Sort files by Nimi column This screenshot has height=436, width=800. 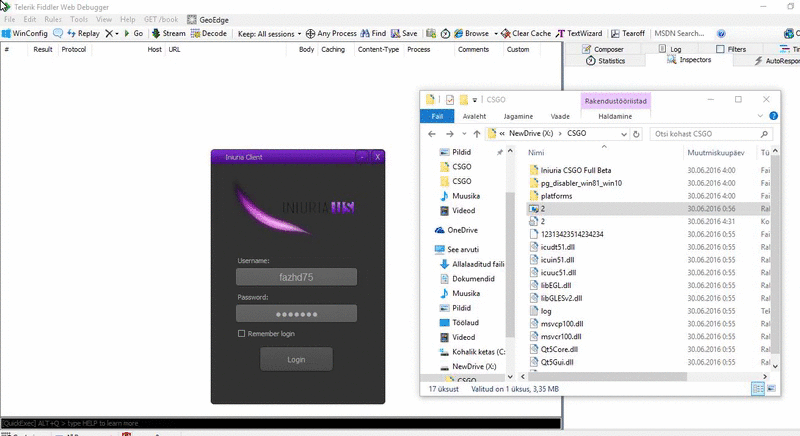pos(536,152)
